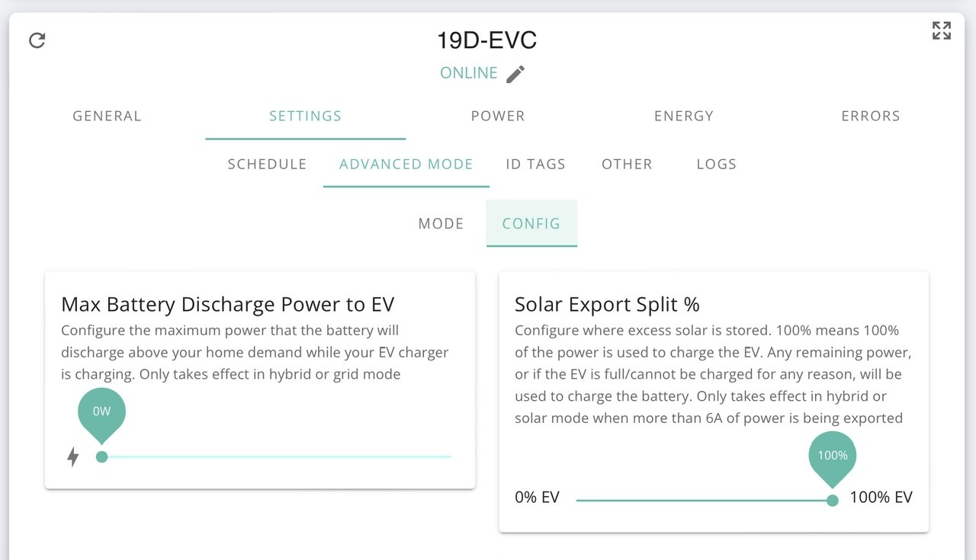Click the battery discharge power slider handle
The width and height of the screenshot is (976, 560).
tap(101, 456)
